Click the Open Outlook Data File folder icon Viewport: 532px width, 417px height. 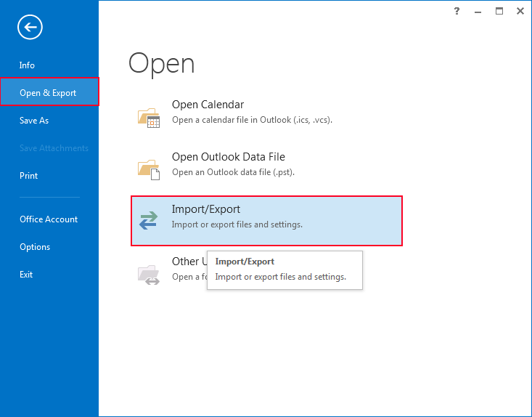tap(149, 170)
